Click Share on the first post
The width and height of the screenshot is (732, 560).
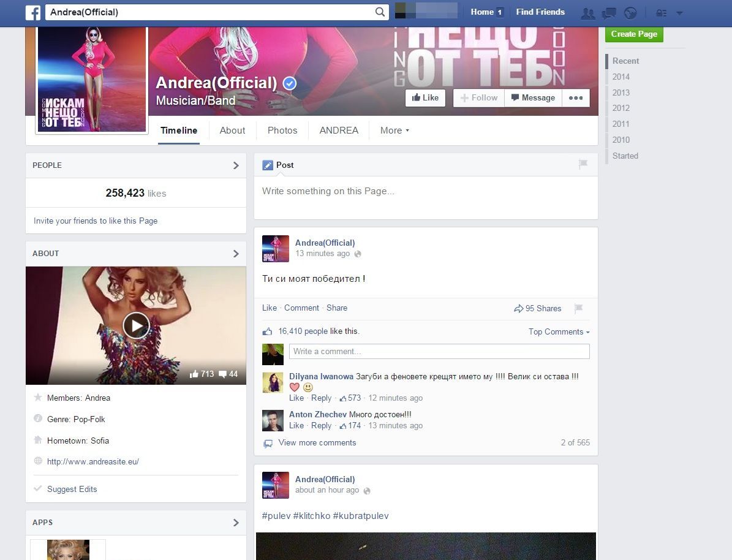(336, 308)
